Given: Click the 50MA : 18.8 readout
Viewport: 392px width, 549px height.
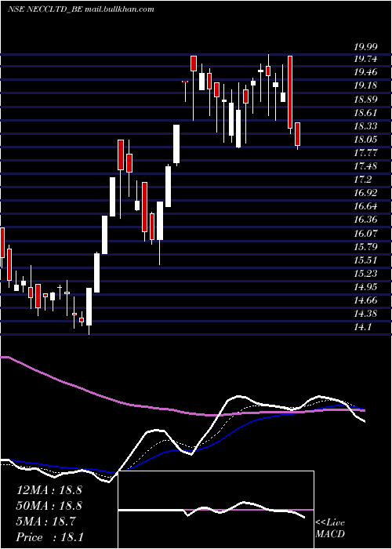Looking at the screenshot, I should 49,506.
